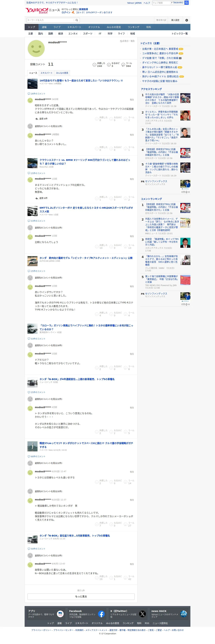
Task: Open the ヘルプ link at top
Action: [x=147, y=3]
